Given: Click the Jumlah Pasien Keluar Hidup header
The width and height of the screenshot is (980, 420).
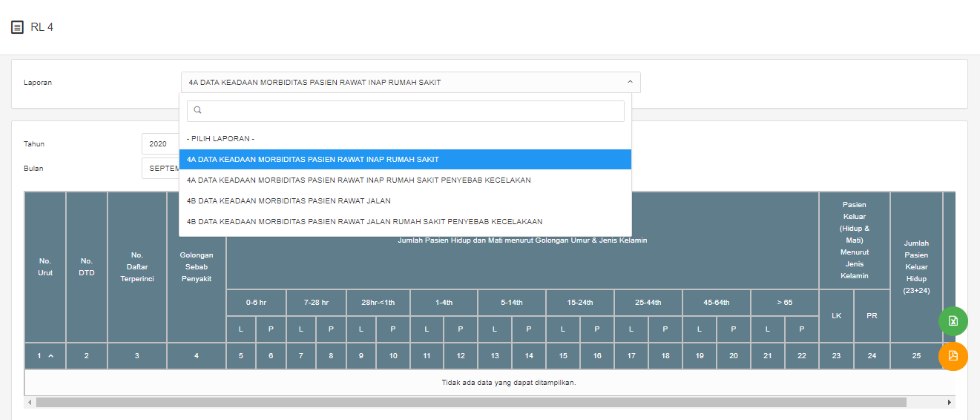Looking at the screenshot, I should coord(916,267).
